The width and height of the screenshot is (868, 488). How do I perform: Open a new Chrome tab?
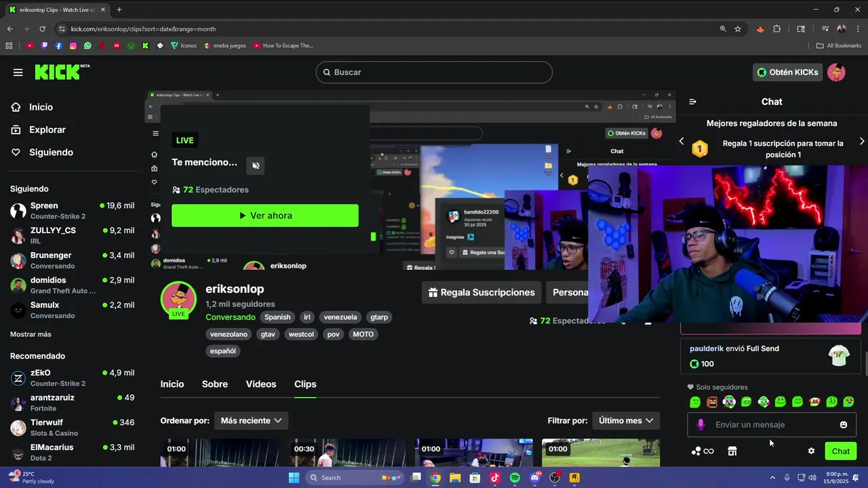click(x=119, y=9)
